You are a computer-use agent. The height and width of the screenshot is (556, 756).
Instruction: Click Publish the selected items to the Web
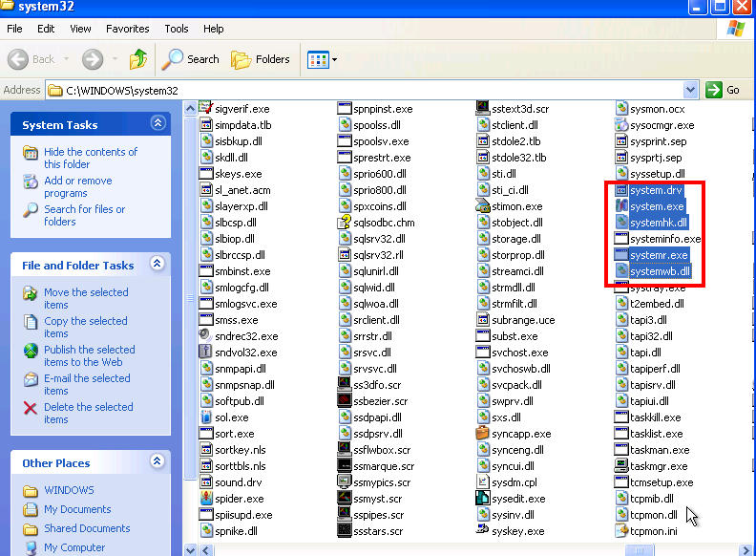(89, 355)
